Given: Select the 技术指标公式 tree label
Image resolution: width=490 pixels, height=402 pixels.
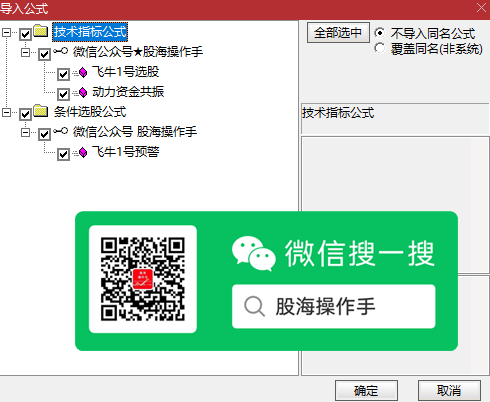Looking at the screenshot, I should [90, 32].
